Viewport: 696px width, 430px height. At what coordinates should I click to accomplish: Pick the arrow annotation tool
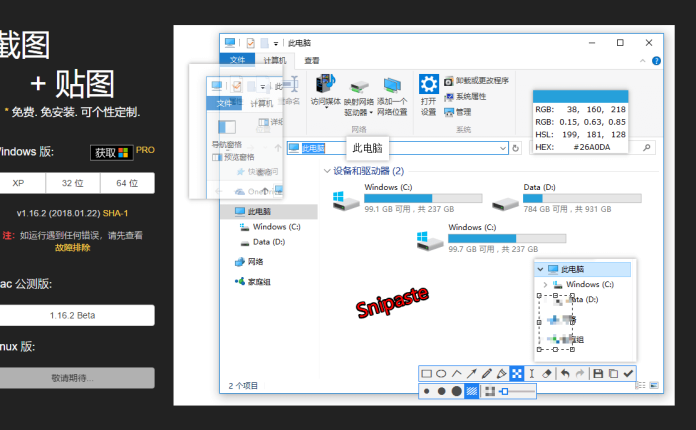[x=471, y=374]
